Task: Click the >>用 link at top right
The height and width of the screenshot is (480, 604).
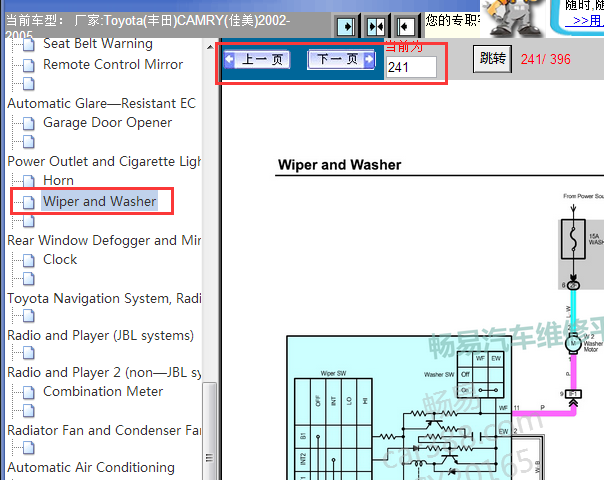Action: tap(586, 20)
